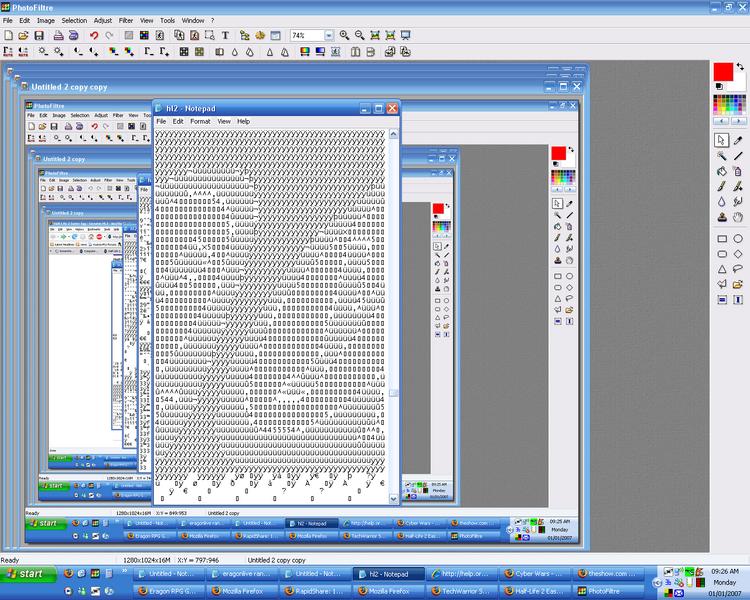Click the red foreground swatch in the outermost palette

pos(723,71)
